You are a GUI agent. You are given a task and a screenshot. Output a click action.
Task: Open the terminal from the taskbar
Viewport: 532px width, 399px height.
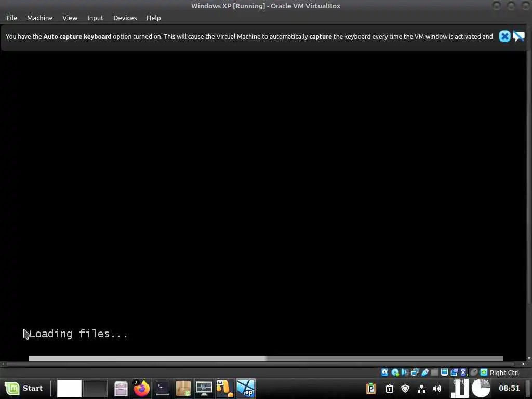pyautogui.click(x=163, y=389)
